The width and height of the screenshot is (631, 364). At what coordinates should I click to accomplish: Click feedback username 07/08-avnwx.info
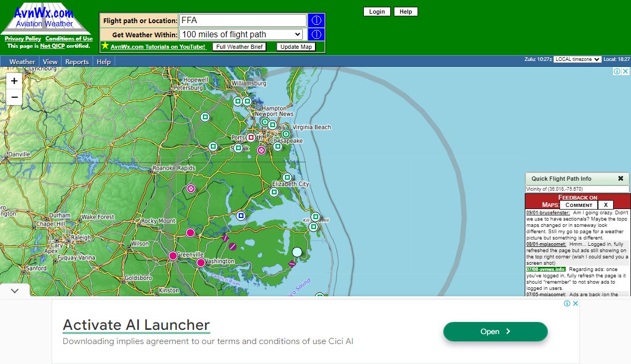point(546,269)
